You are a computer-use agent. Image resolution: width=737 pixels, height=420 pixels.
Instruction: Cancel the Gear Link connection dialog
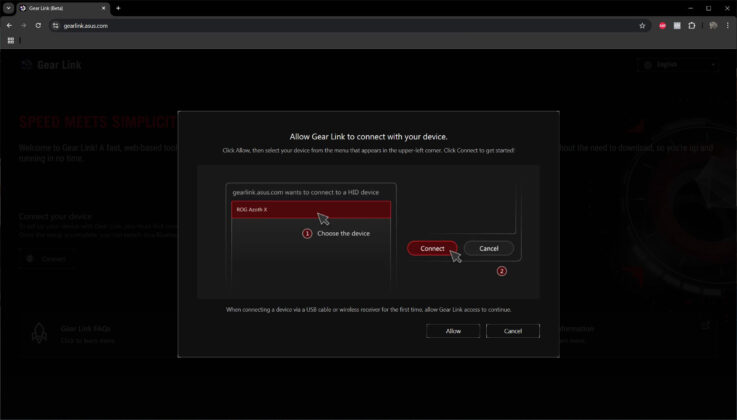pyautogui.click(x=512, y=331)
